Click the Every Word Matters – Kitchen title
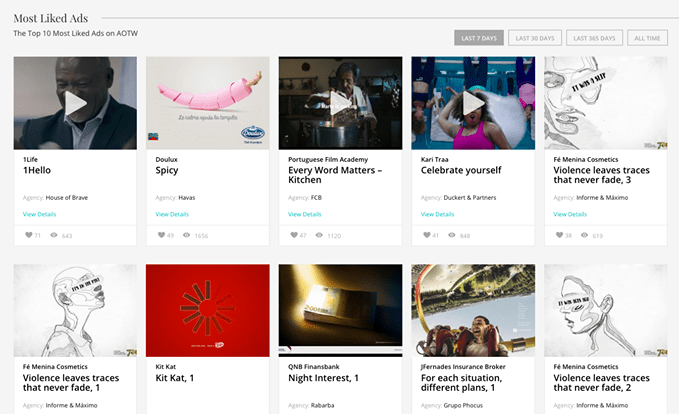679x414 pixels. click(335, 175)
